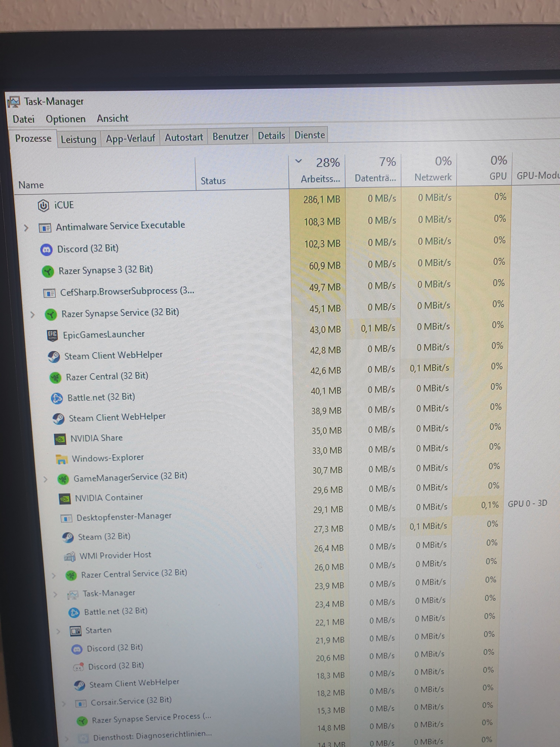The image size is (560, 747).
Task: Expand the Razer Synapse Service group
Action: tap(32, 315)
